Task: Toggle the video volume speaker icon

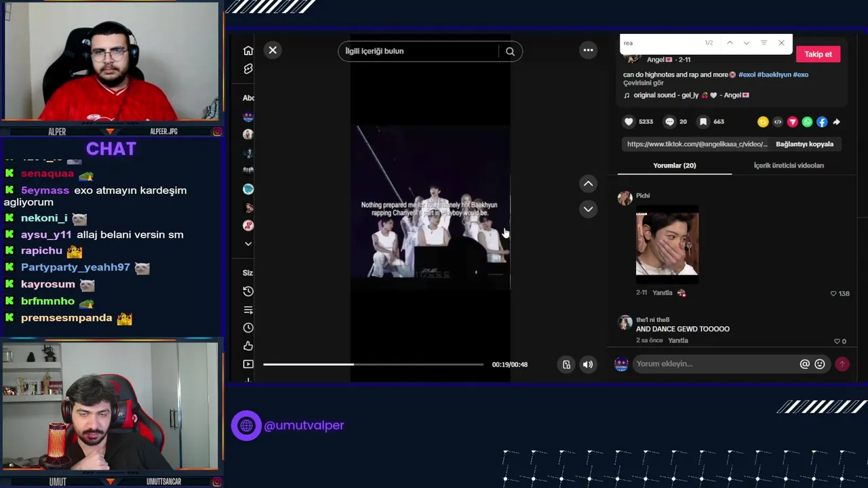Action: click(588, 365)
